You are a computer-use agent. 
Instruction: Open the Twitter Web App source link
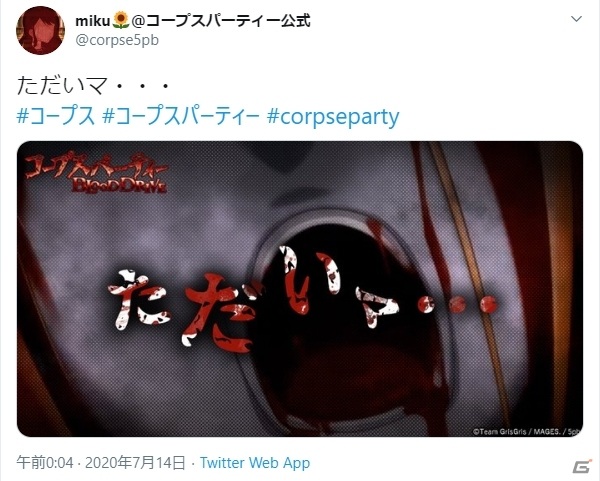255,463
